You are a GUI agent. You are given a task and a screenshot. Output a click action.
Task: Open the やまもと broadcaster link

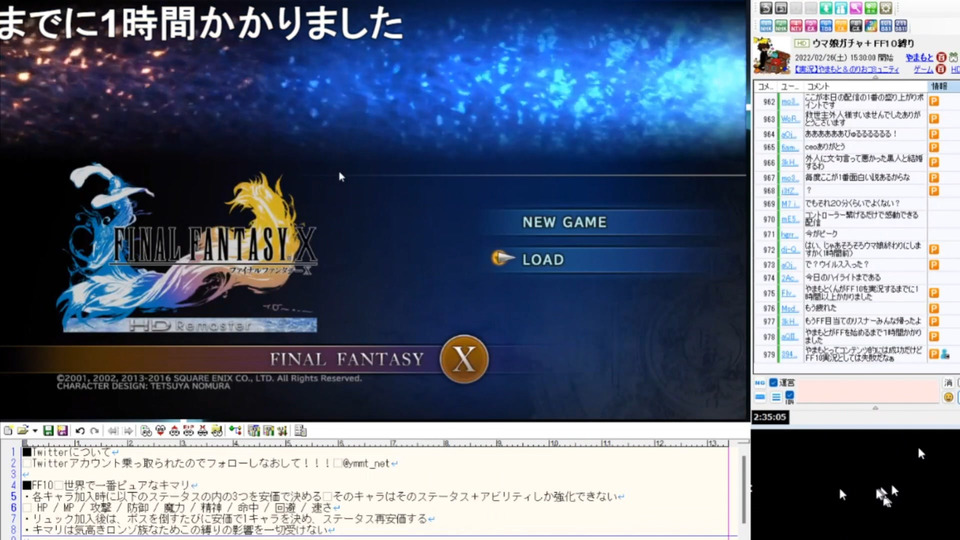(920, 58)
